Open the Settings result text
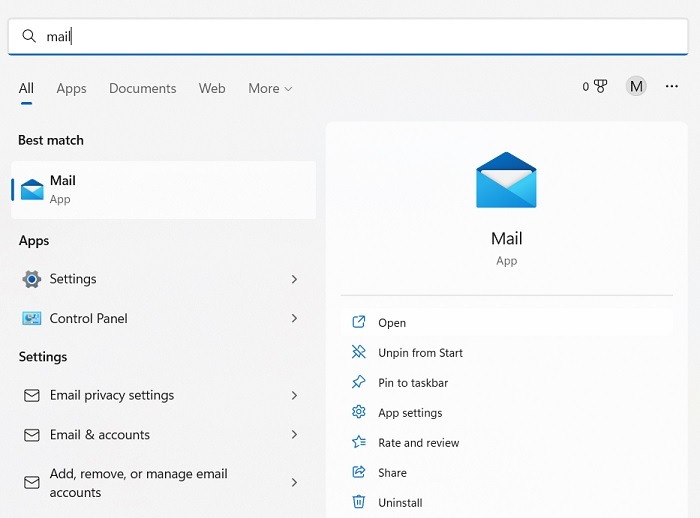The width and height of the screenshot is (700, 518). click(73, 279)
